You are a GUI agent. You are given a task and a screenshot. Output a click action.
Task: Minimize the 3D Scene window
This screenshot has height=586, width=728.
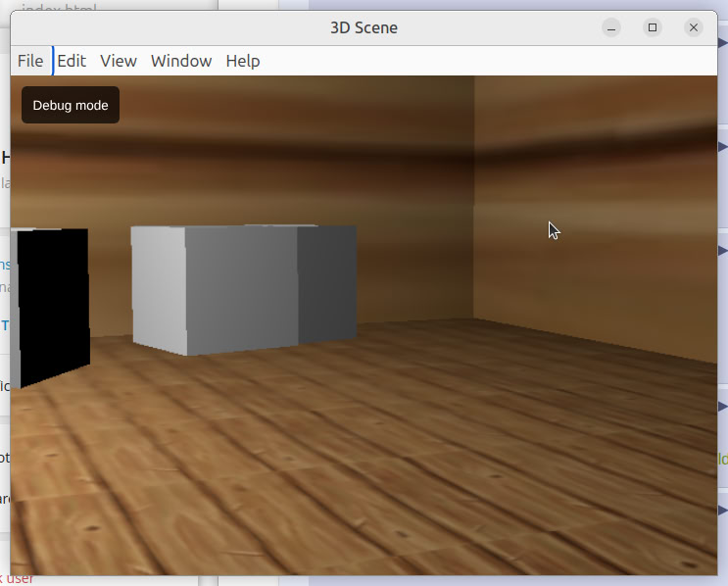[x=611, y=27]
